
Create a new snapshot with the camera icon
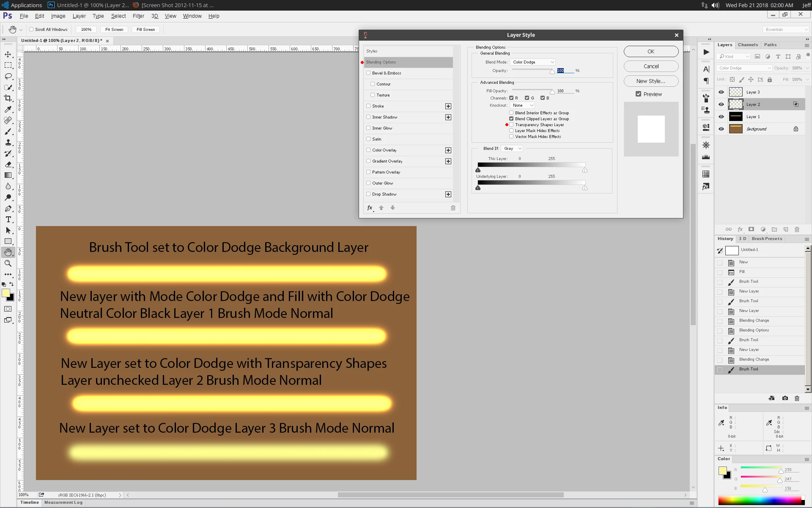point(785,398)
